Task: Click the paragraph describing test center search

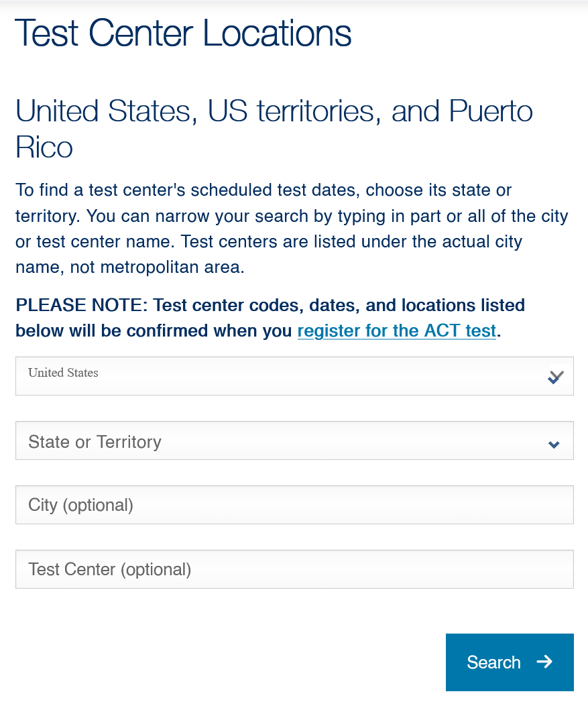Action: tap(292, 229)
